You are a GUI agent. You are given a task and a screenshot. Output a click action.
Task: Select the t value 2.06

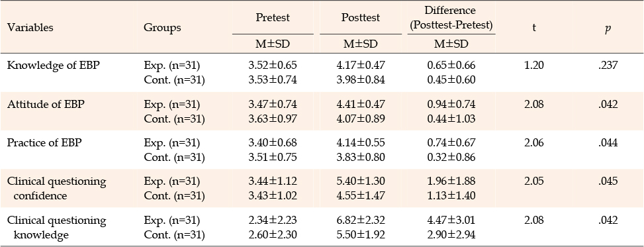[534, 142]
